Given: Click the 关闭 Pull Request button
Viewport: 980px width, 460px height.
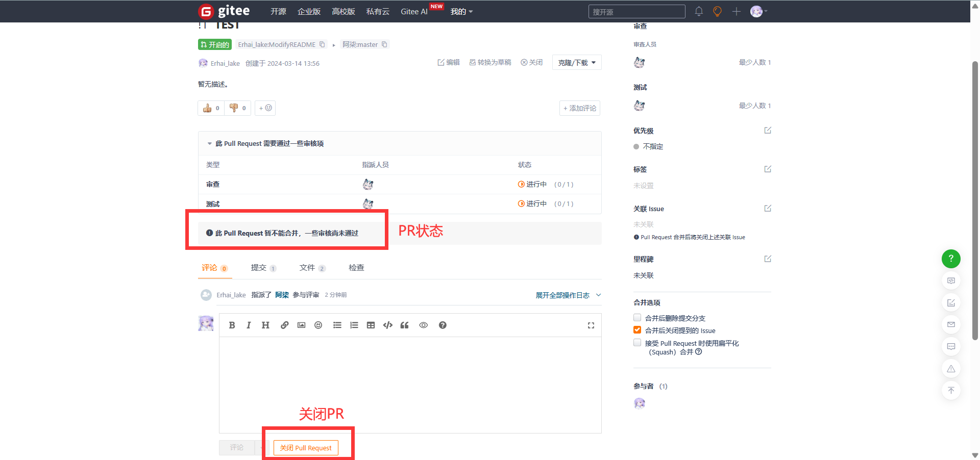Looking at the screenshot, I should [306, 448].
